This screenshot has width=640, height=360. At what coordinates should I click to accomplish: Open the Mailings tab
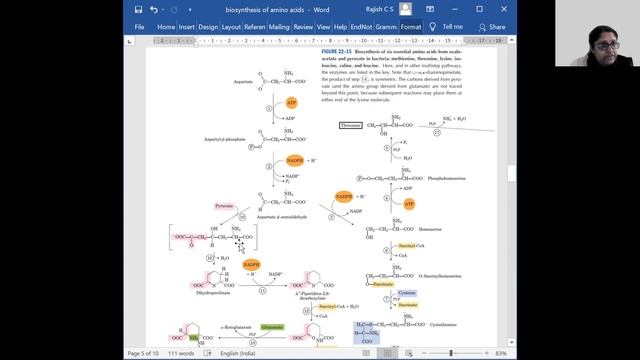click(x=279, y=27)
